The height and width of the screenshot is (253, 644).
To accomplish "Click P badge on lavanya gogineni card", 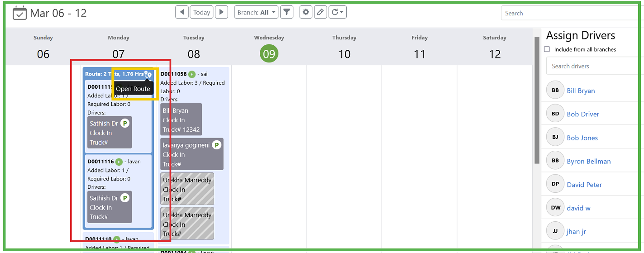I will coord(217,145).
